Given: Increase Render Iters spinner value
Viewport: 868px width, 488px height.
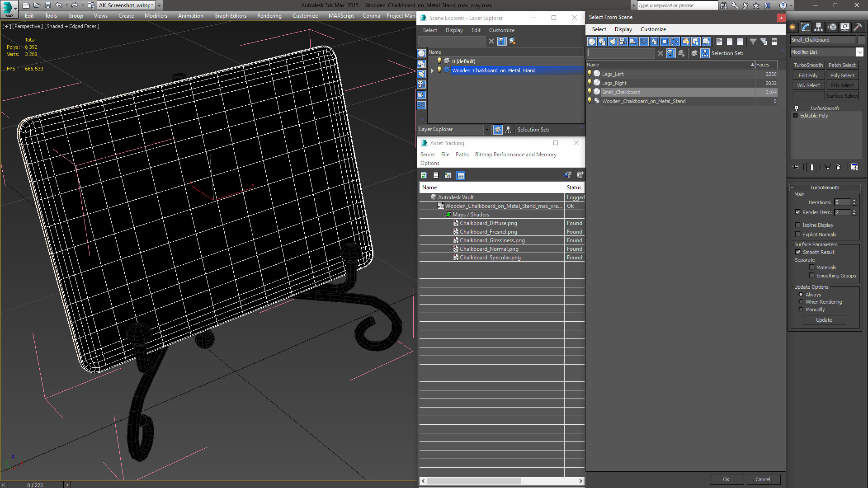Looking at the screenshot, I should pos(854,211).
